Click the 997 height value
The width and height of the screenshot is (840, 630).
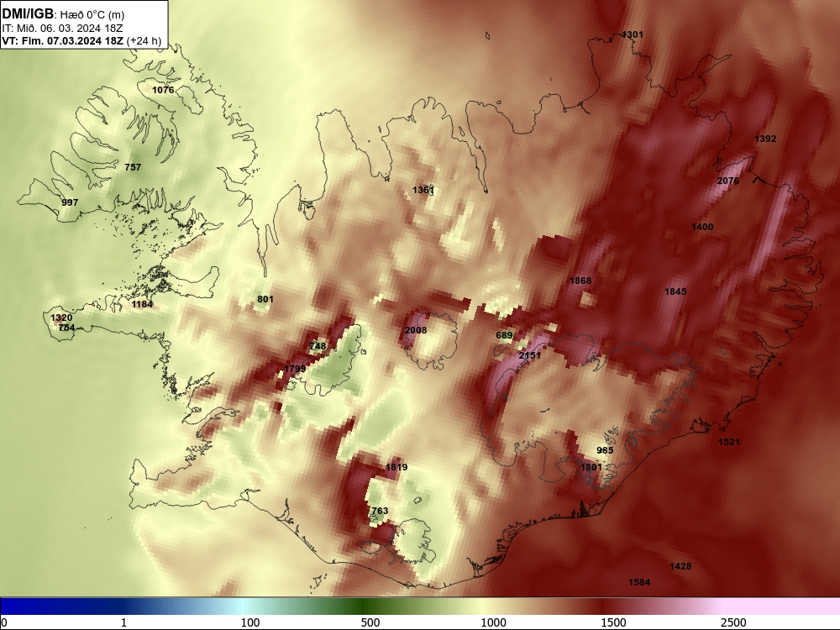70,202
